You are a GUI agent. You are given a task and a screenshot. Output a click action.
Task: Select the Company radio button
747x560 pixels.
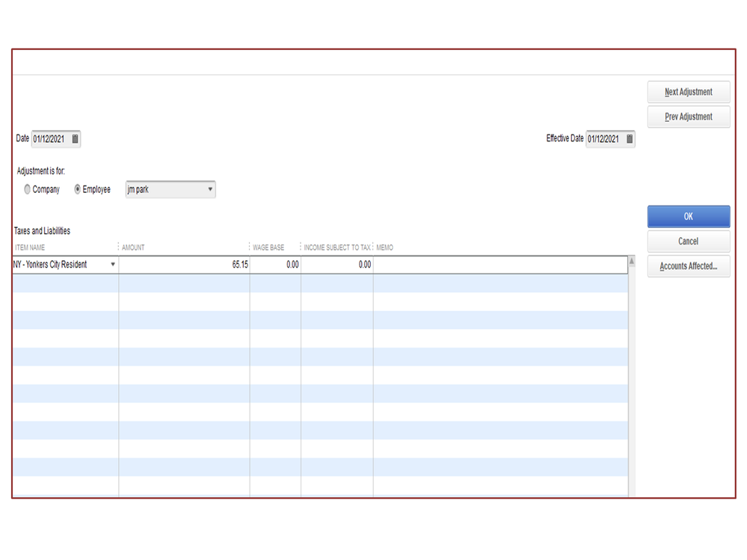pyautogui.click(x=27, y=189)
